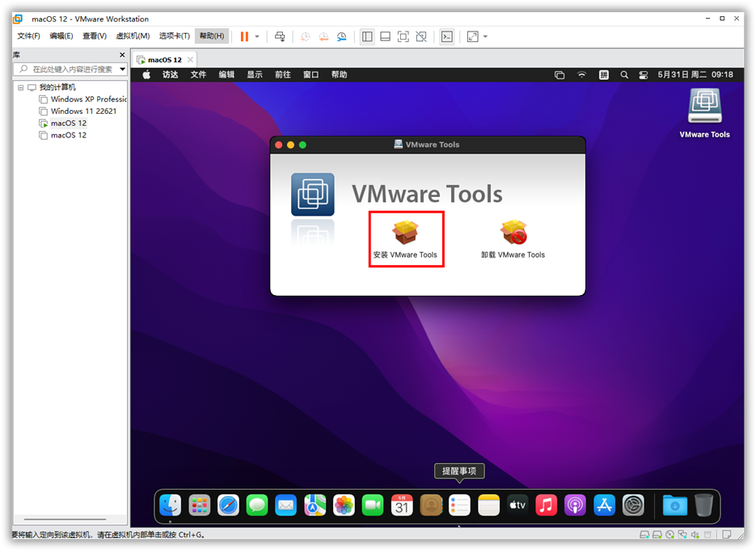Expand the library search dropdown arrow
The width and height of the screenshot is (756, 551).
[122, 69]
